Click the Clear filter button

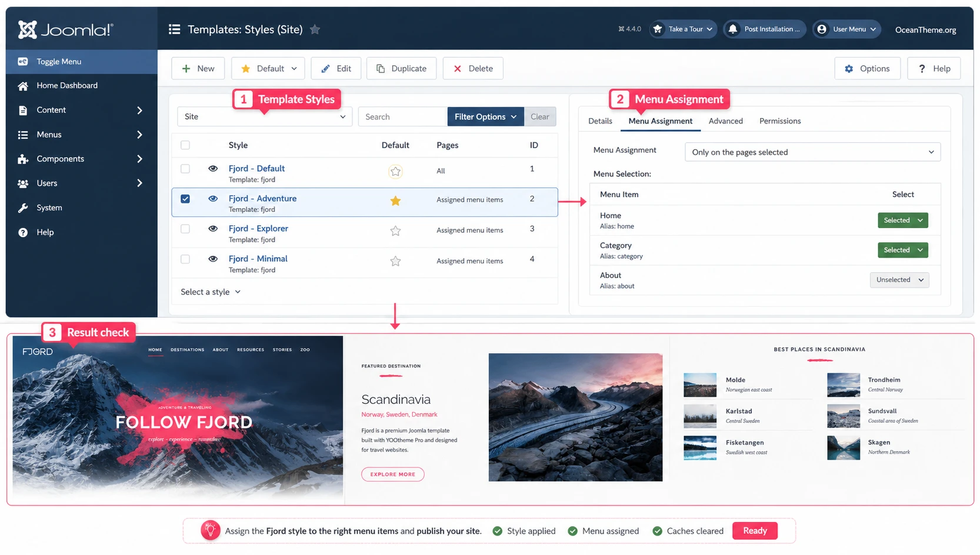point(539,116)
